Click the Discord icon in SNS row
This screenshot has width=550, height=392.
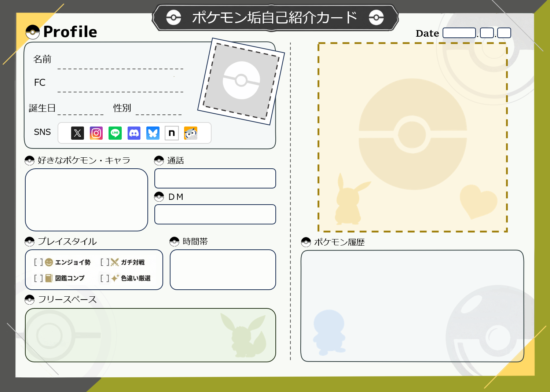[134, 133]
